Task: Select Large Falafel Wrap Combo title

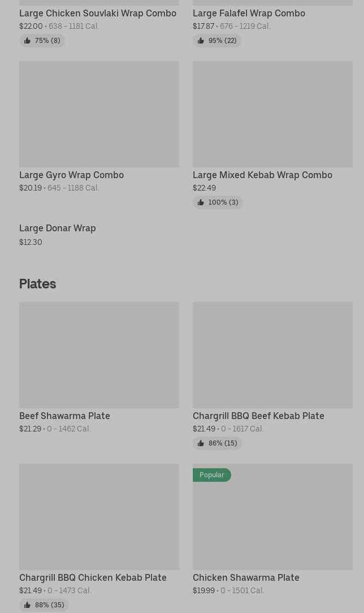Action: tap(249, 14)
